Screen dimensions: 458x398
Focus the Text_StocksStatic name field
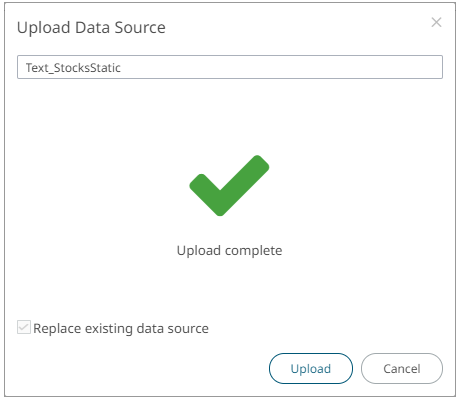230,67
